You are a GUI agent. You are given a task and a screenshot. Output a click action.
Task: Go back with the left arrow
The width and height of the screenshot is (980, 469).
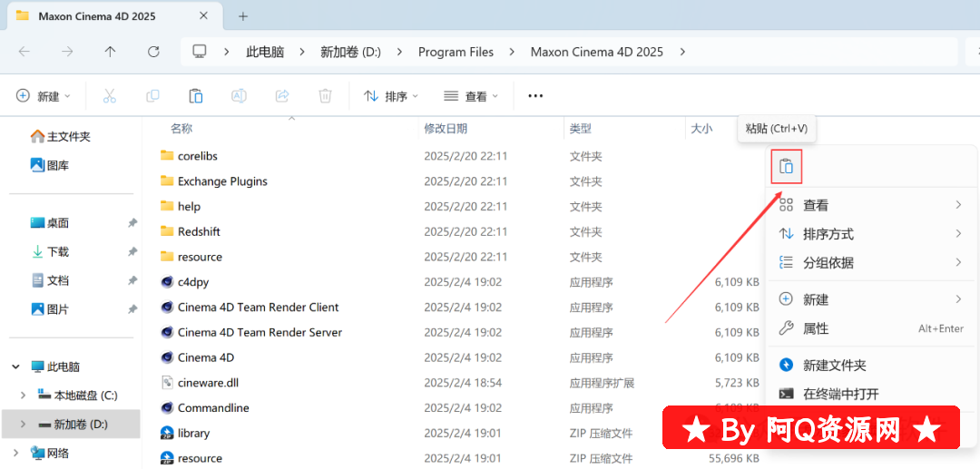24,52
